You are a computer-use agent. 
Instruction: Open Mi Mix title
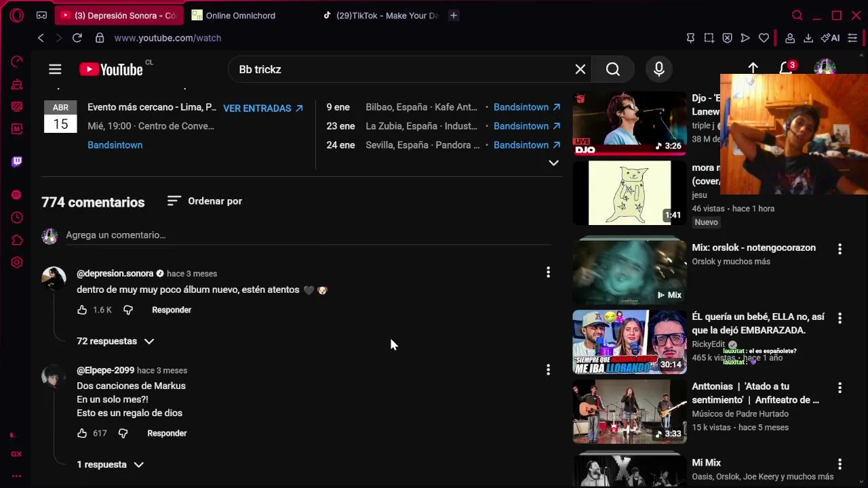(x=706, y=463)
